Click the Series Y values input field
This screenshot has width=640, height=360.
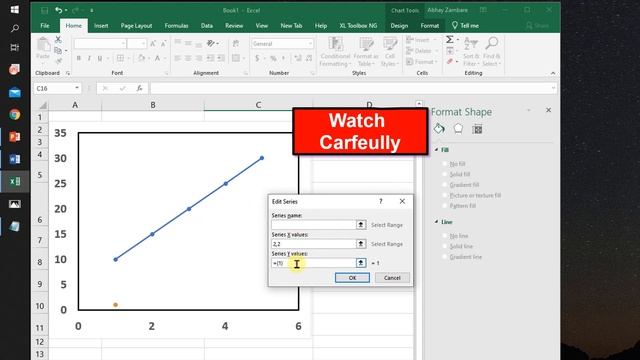[313, 263]
